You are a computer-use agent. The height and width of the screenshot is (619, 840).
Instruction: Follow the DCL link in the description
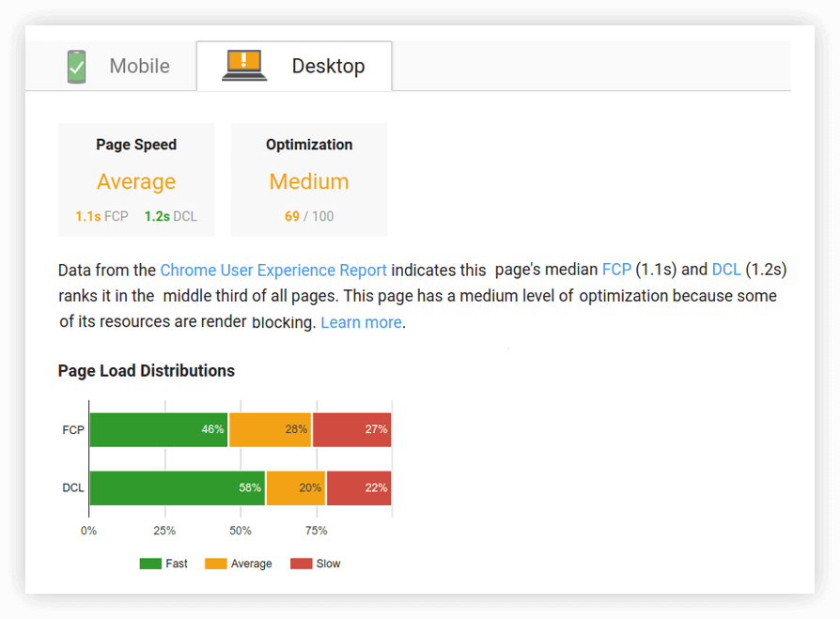pos(726,270)
